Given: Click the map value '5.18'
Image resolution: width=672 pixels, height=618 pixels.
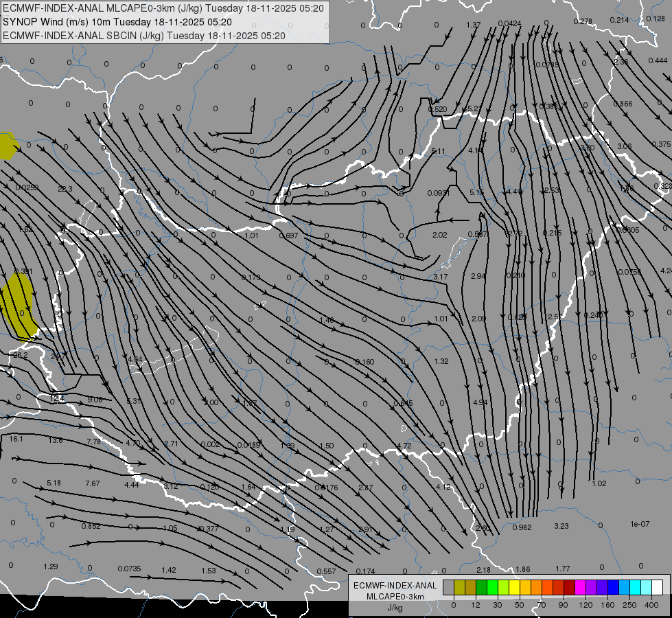Looking at the screenshot, I should click(x=54, y=483).
